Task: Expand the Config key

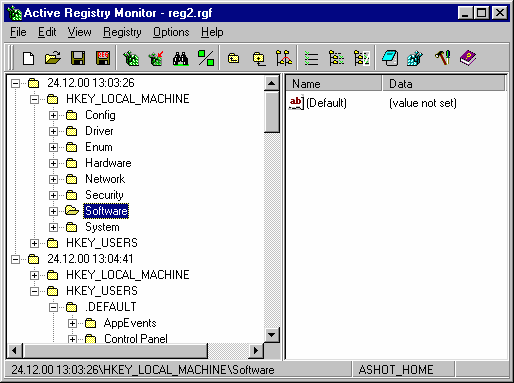Action: coord(53,115)
